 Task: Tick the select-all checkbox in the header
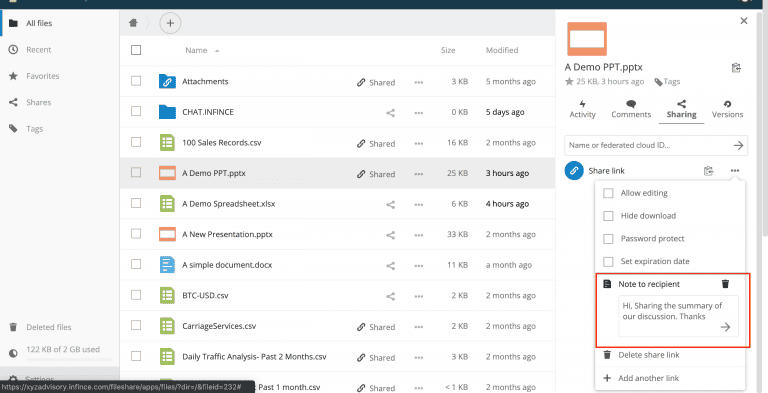point(136,50)
